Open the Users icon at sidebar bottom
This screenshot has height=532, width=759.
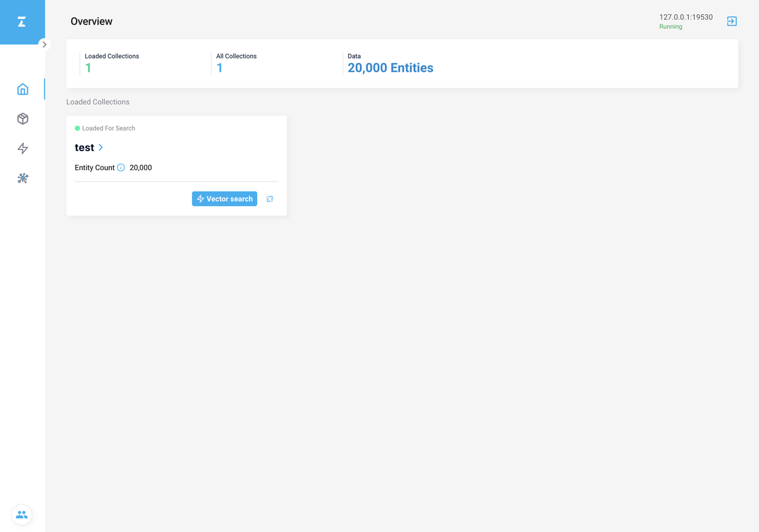click(x=22, y=514)
